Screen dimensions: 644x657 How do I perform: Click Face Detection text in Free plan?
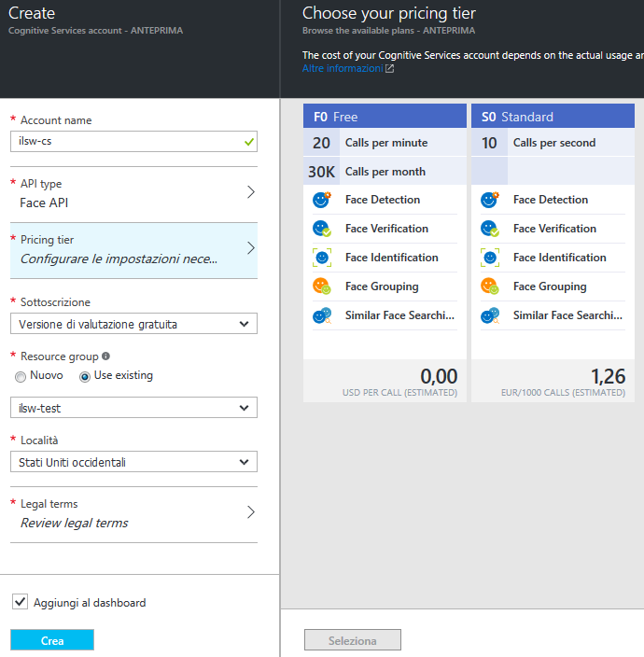[x=383, y=200]
